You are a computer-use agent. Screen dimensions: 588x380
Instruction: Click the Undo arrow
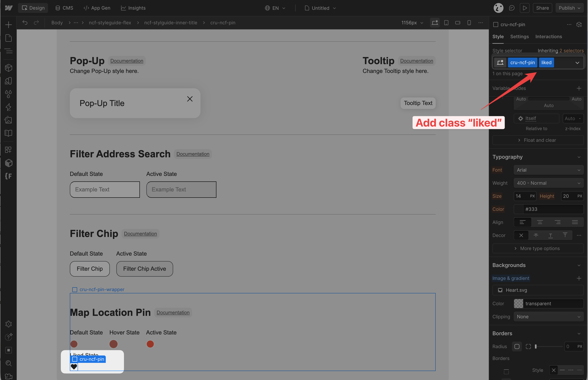point(25,22)
